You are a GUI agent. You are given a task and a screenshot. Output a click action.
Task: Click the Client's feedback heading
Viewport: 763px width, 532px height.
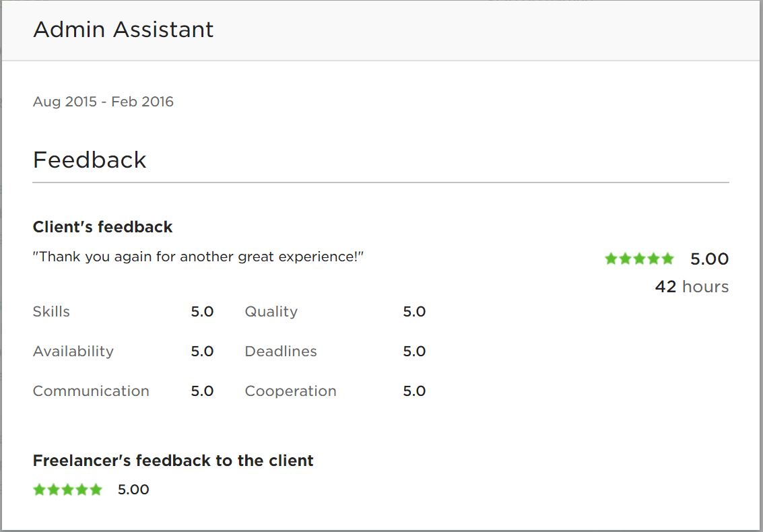[x=102, y=227]
